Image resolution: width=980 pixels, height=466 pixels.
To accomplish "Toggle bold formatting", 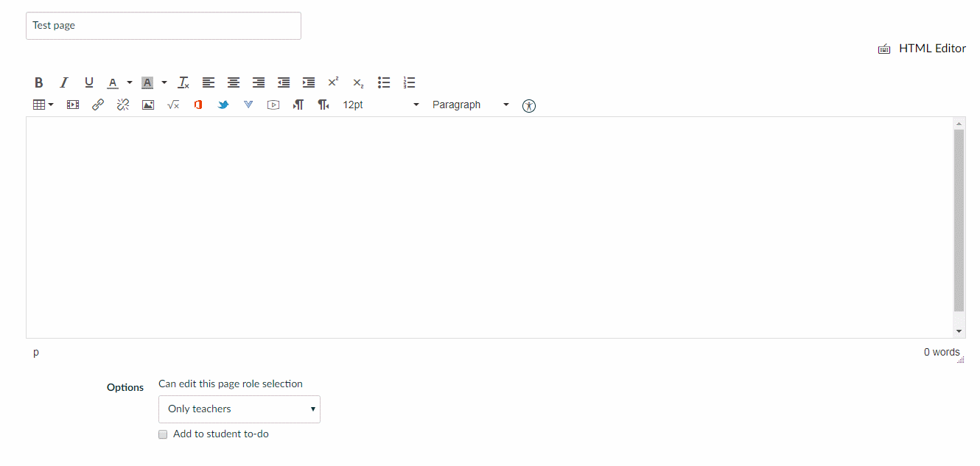I will [x=39, y=82].
